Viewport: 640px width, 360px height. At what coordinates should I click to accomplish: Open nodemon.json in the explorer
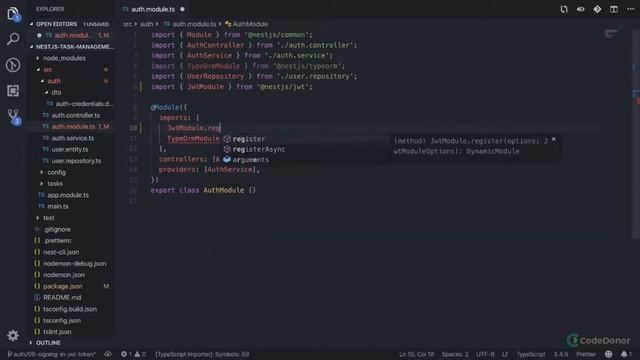pos(64,275)
